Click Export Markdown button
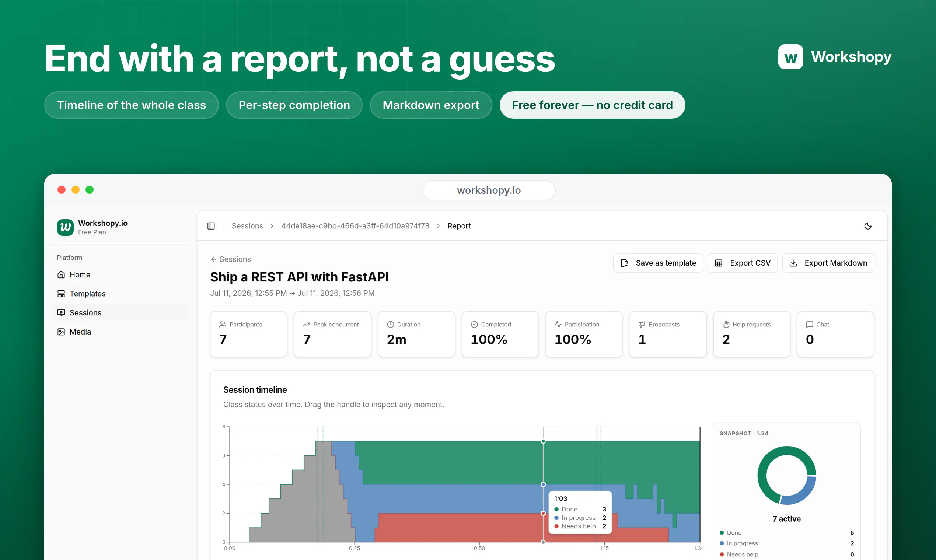936x560 pixels. pos(828,263)
